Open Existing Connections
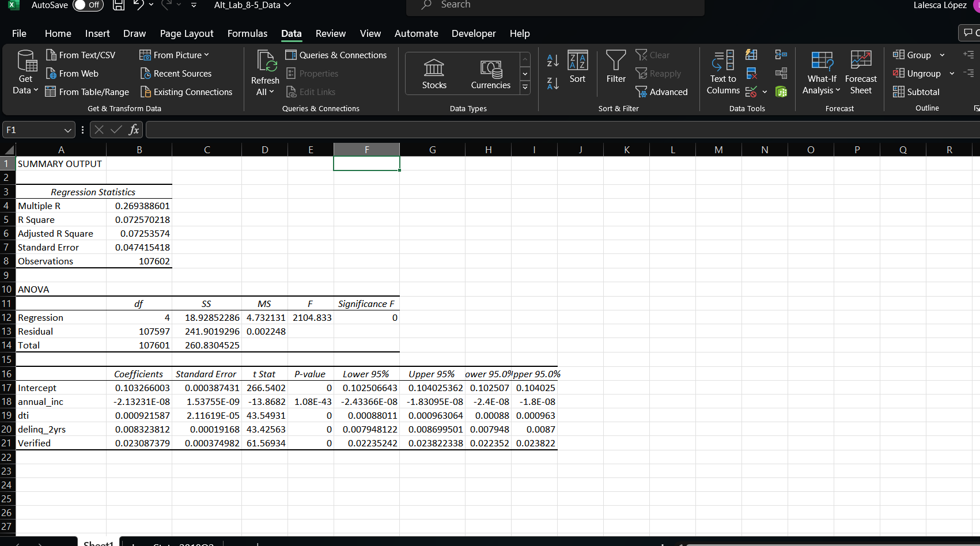Screen dimensions: 980x546 [186, 92]
